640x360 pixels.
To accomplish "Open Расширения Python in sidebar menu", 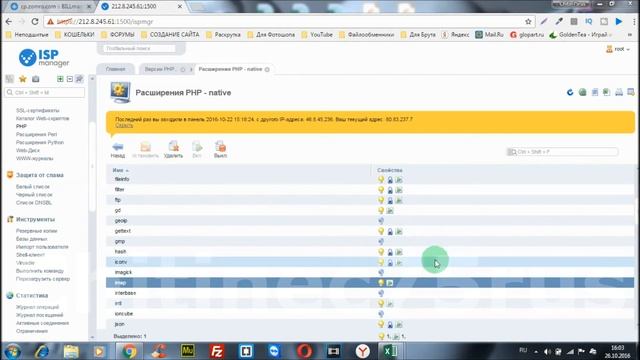I will [40, 142].
